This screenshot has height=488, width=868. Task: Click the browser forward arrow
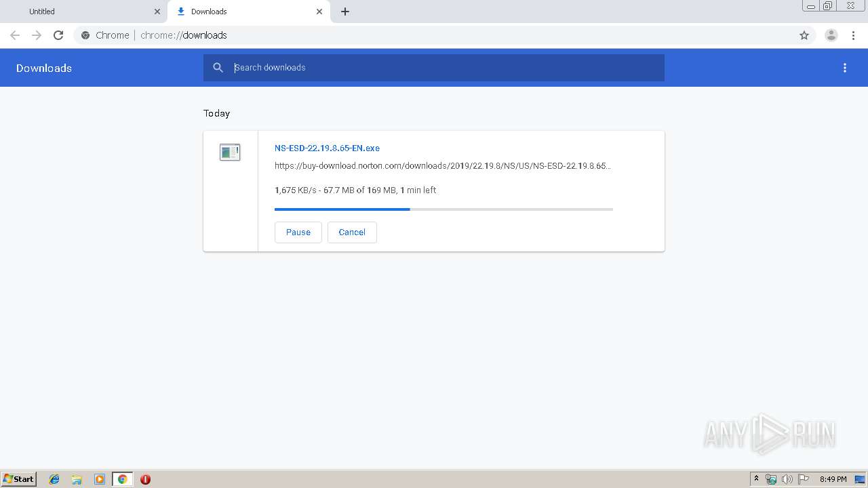[x=37, y=35]
